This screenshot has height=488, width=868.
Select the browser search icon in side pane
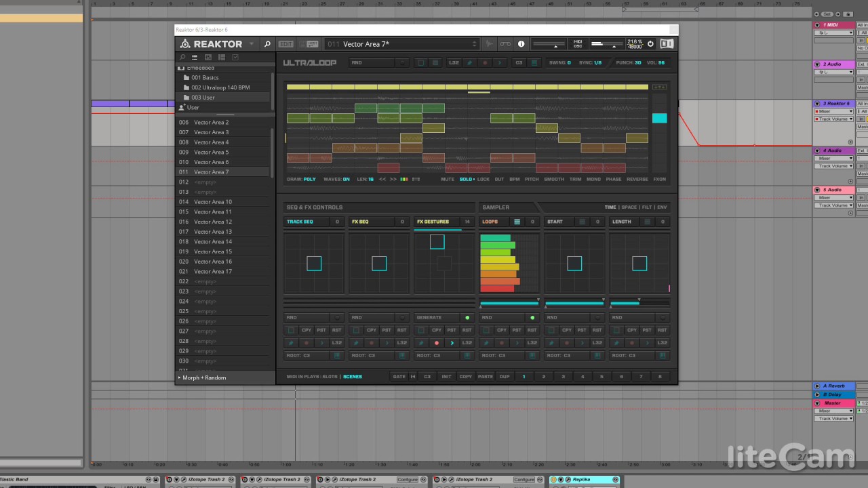[182, 58]
